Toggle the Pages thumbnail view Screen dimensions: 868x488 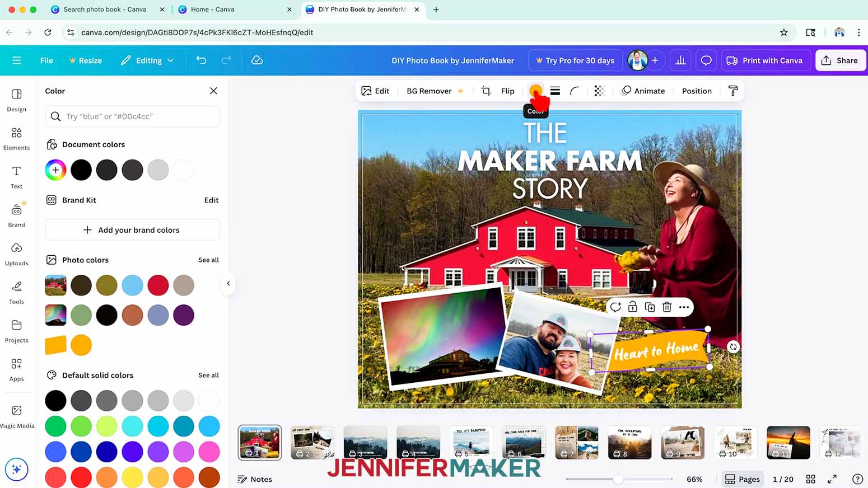click(743, 479)
